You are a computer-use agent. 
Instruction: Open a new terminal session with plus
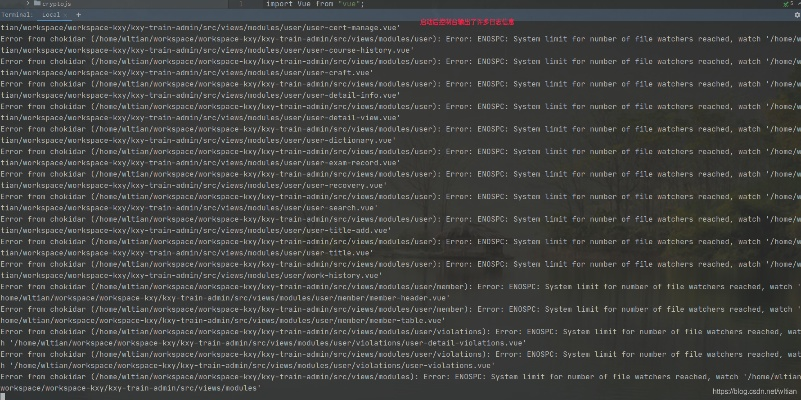pyautogui.click(x=79, y=16)
